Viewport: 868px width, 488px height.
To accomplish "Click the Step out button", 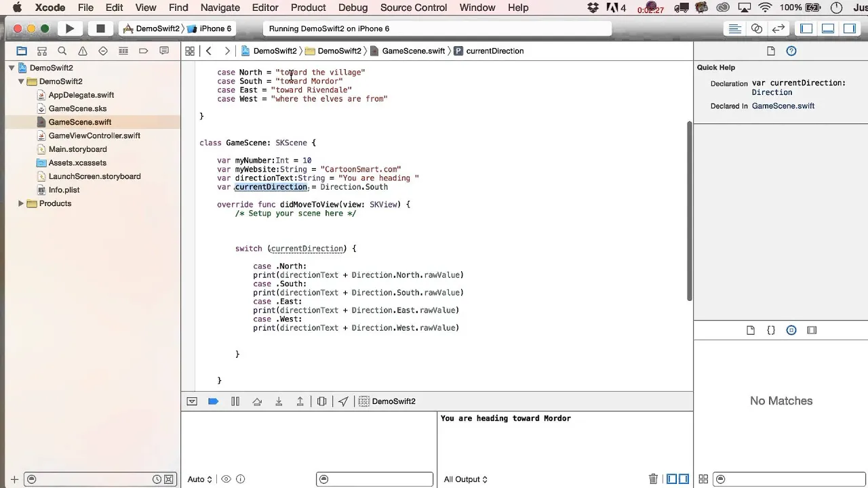I will (x=300, y=401).
